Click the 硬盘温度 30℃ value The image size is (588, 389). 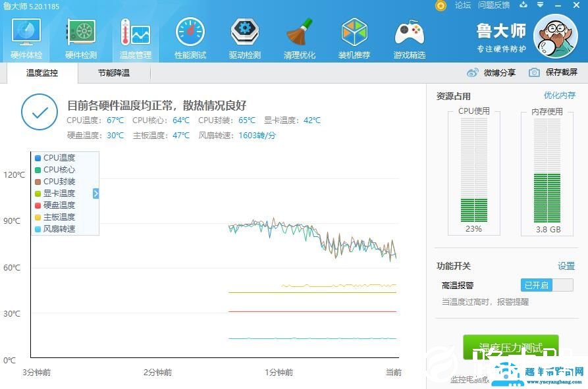[115, 136]
